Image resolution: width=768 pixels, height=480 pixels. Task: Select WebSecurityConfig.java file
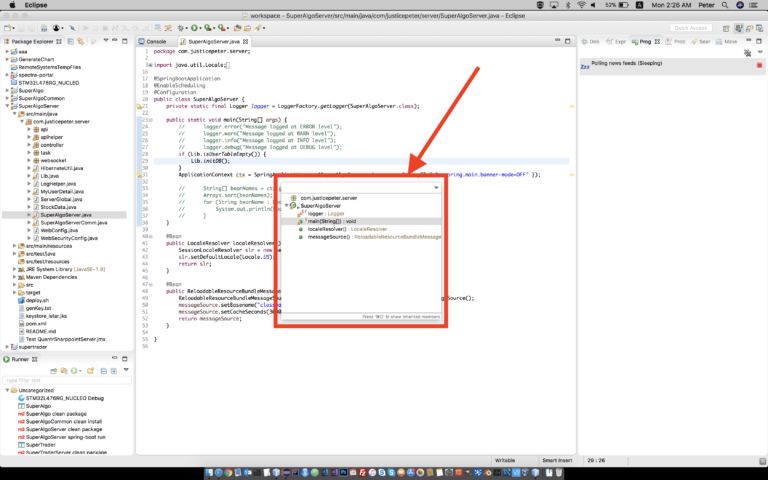(69, 238)
